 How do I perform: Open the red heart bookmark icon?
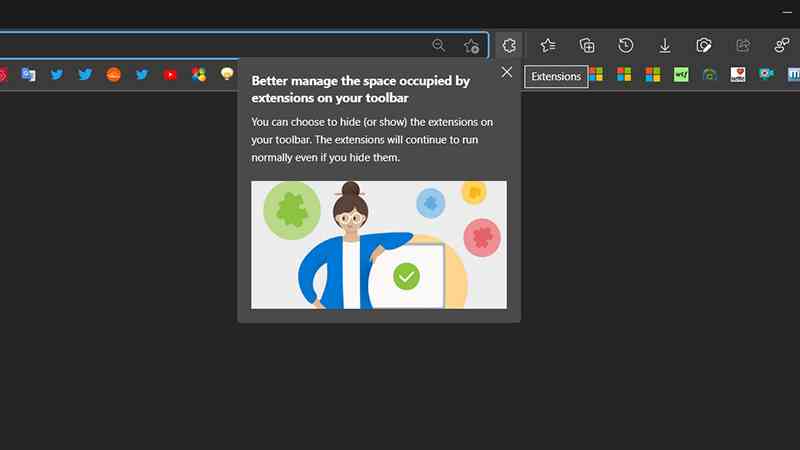click(738, 74)
